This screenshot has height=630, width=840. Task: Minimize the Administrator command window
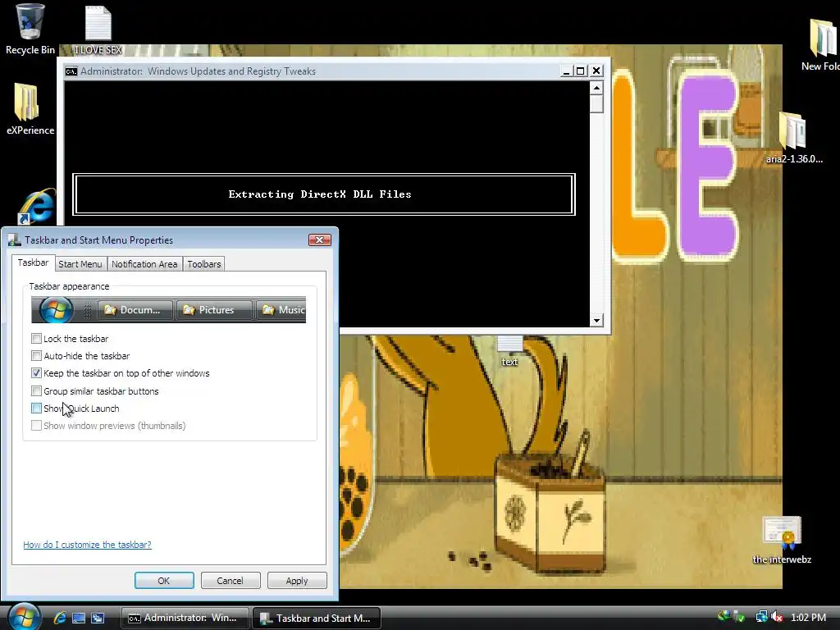click(x=566, y=71)
